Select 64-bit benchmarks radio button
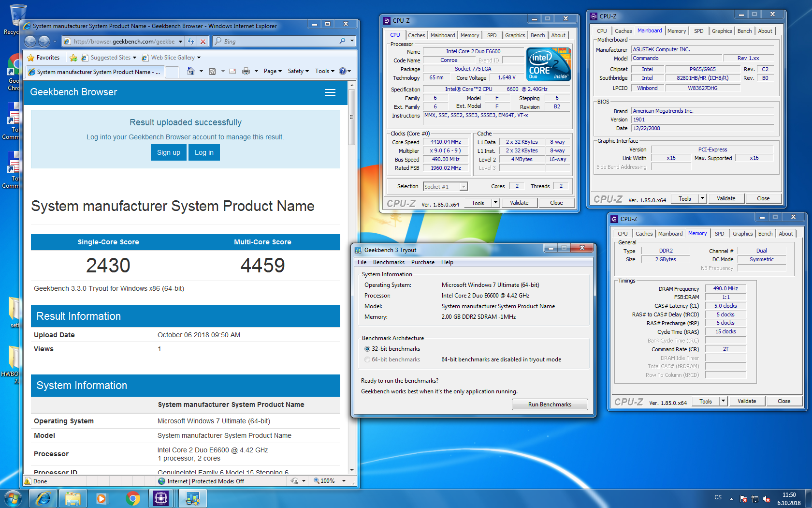 pyautogui.click(x=367, y=359)
